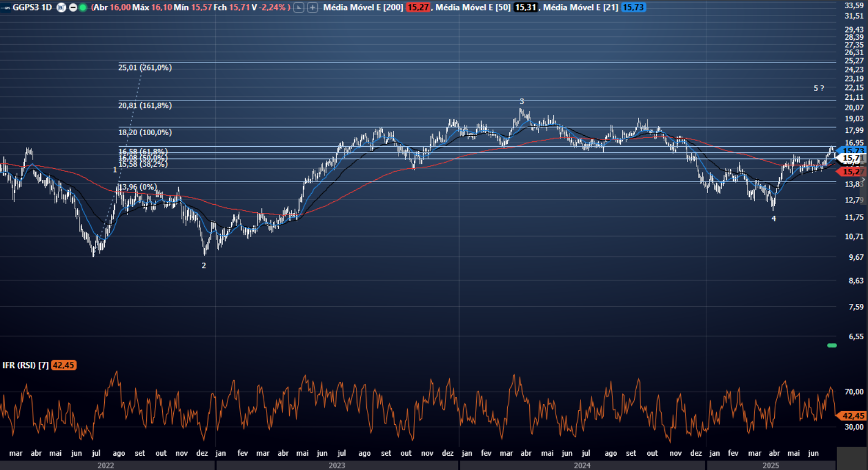Click wave label 2 below December 2022 low

tap(204, 265)
